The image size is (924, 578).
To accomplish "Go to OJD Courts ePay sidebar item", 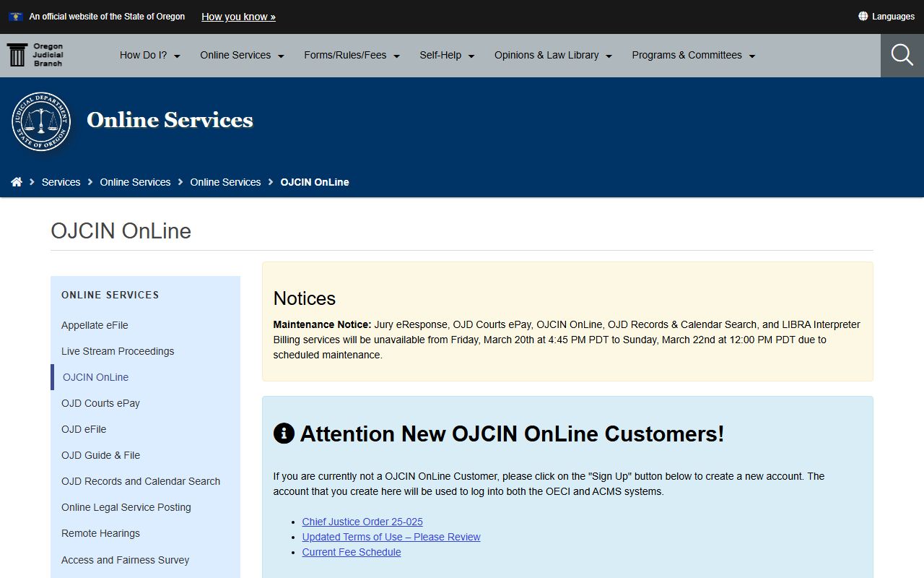I will pyautogui.click(x=100, y=403).
